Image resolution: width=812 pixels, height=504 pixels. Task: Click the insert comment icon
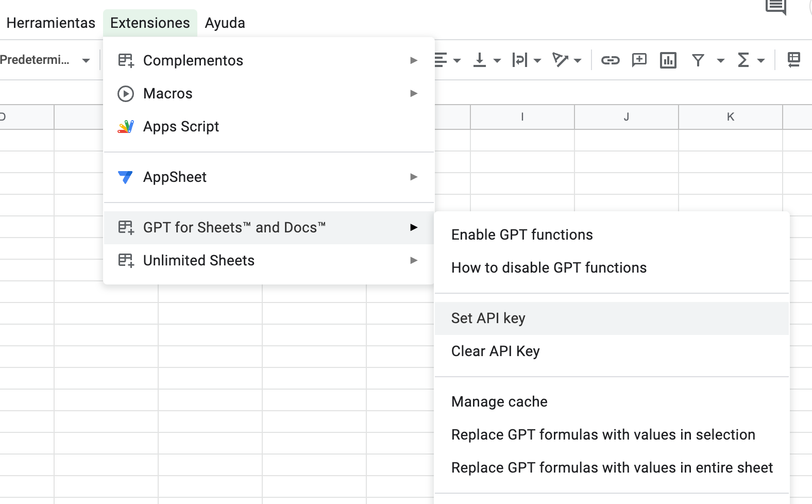639,60
